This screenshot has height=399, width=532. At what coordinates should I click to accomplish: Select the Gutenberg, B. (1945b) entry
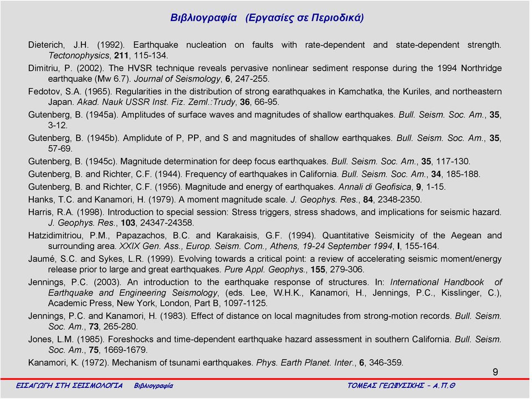click(x=265, y=143)
